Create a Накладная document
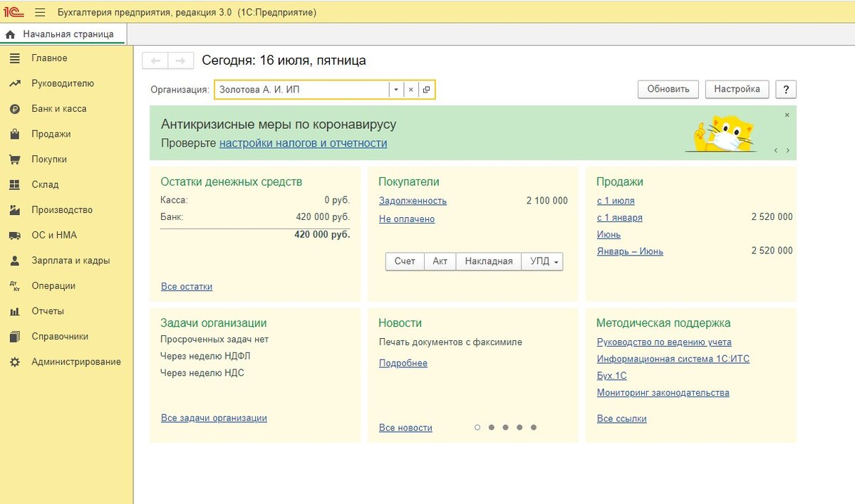This screenshot has width=855, height=504. [x=489, y=261]
